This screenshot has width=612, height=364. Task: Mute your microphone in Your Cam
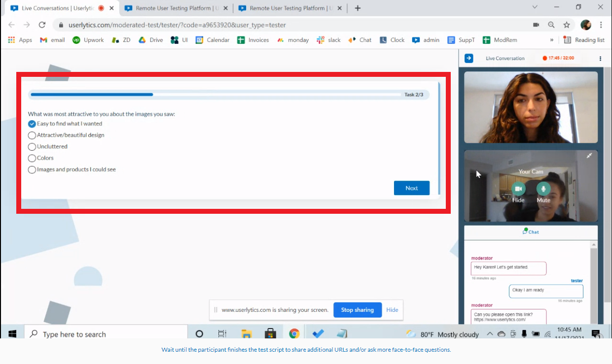(543, 189)
